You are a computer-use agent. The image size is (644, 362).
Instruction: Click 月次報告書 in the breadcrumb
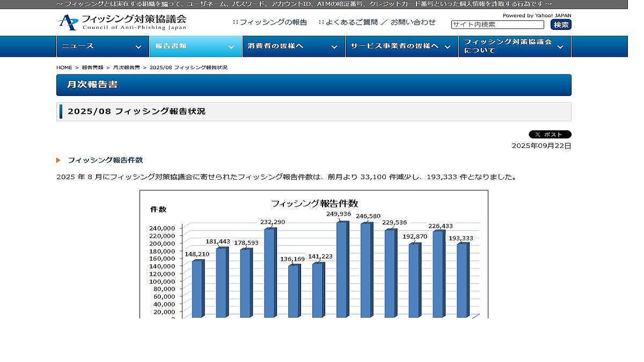[x=126, y=68]
